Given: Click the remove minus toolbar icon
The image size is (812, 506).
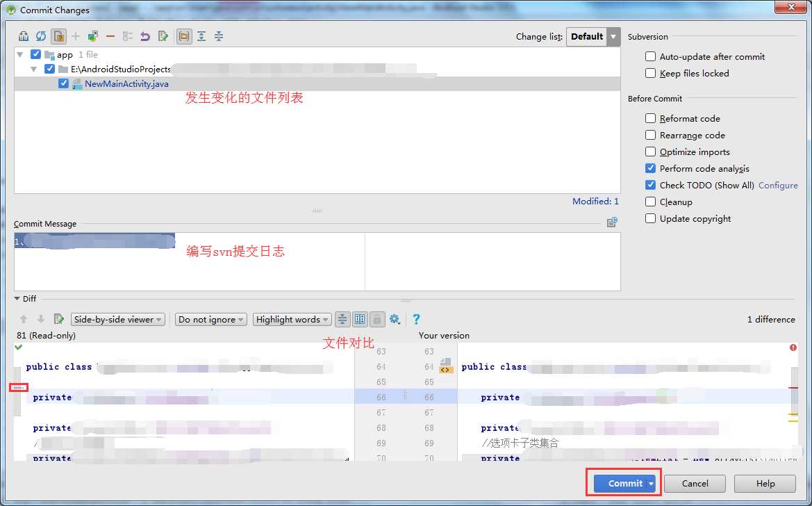Looking at the screenshot, I should coord(110,36).
